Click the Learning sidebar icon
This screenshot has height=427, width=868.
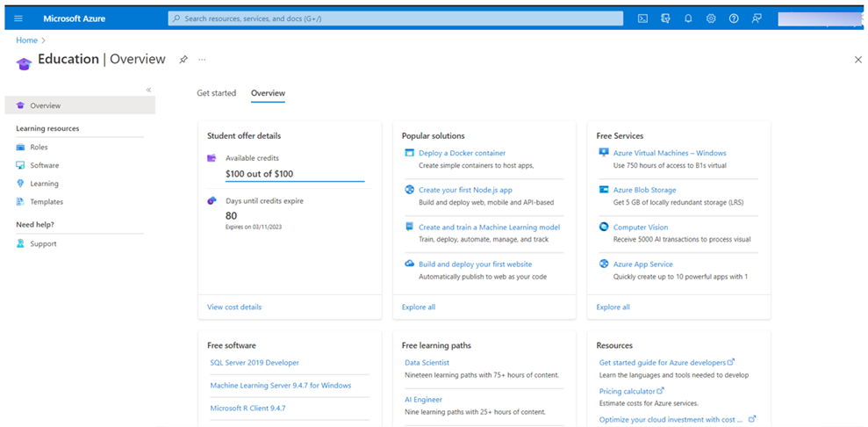coord(20,184)
